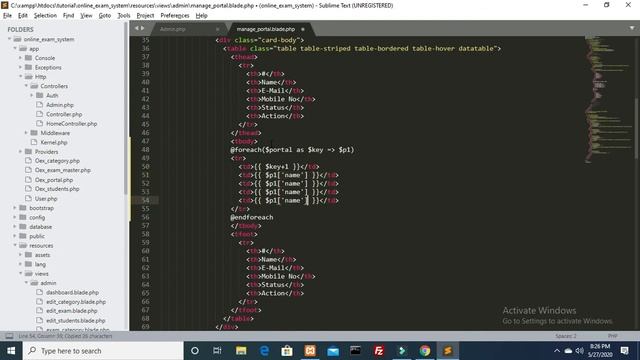Open Kernel.php in the sidebar

click(54, 142)
